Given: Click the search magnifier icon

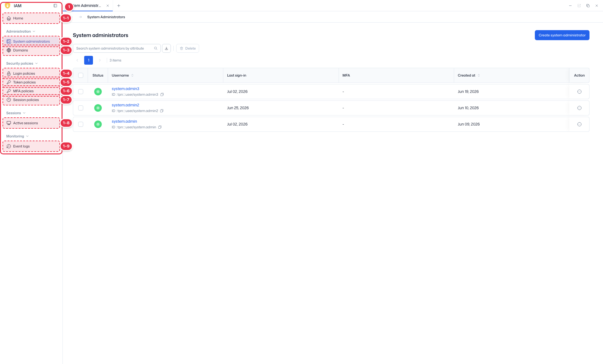Looking at the screenshot, I should tap(156, 48).
